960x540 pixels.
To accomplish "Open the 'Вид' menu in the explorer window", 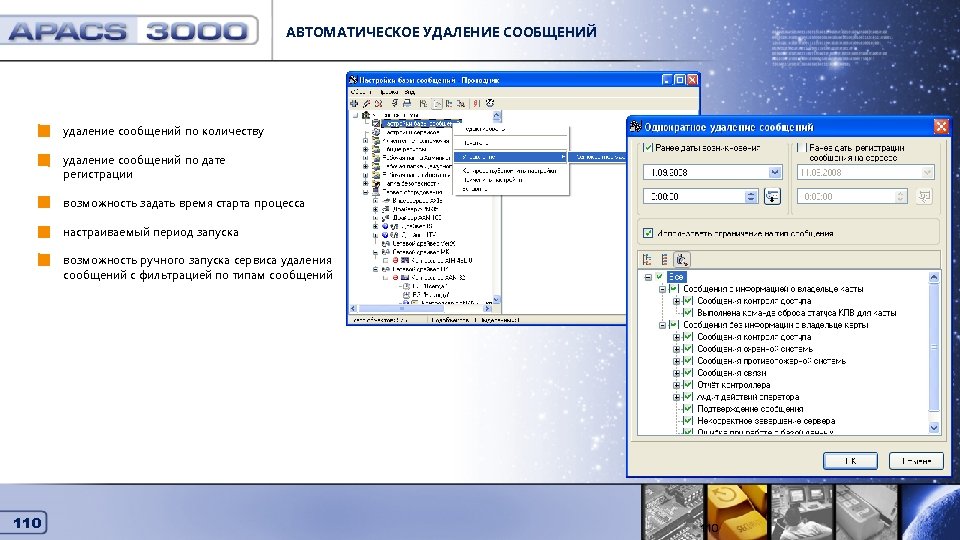I will [x=410, y=92].
